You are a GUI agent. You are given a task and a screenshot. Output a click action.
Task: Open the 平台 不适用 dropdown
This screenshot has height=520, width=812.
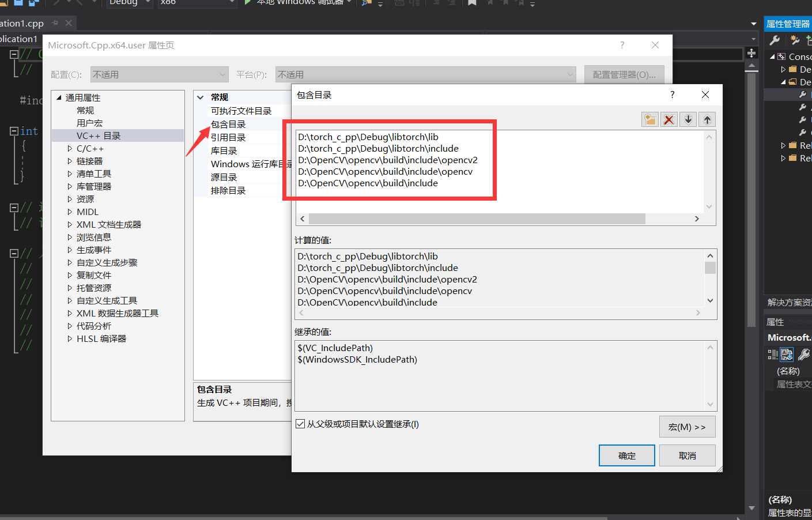425,74
